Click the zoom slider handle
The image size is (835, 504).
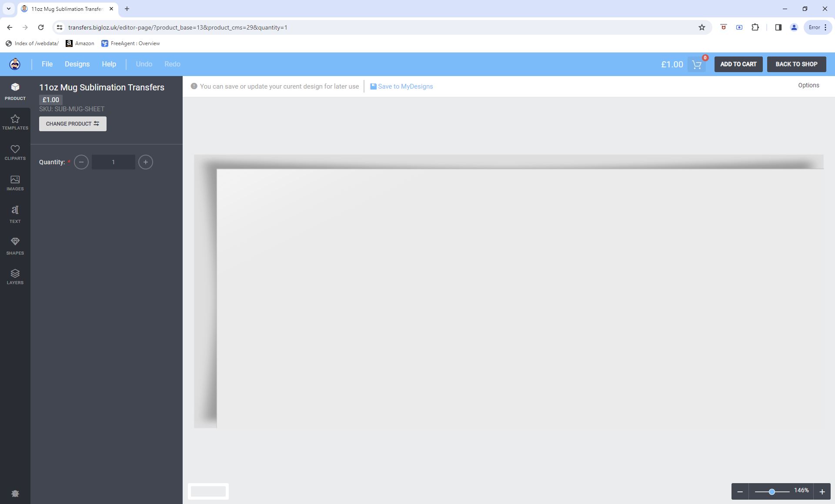click(772, 492)
